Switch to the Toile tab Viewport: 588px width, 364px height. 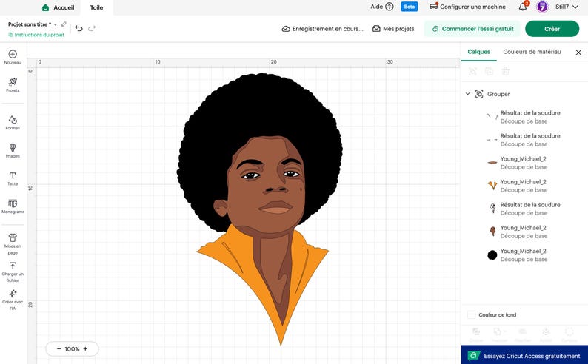coord(96,7)
